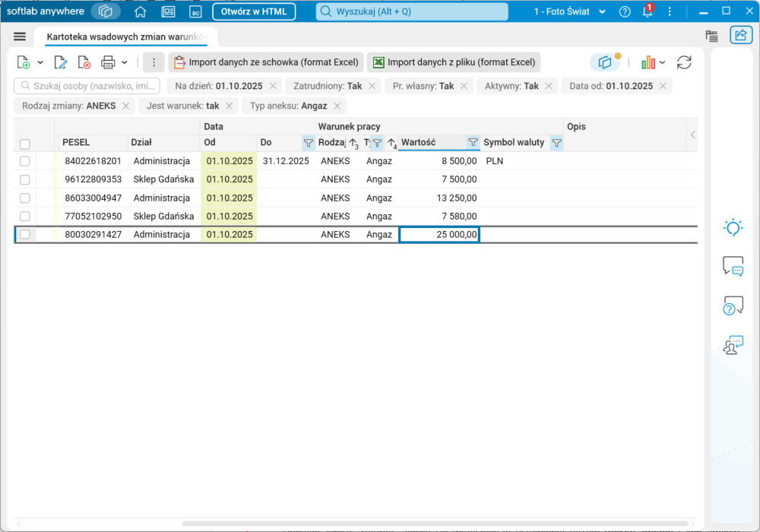Image resolution: width=760 pixels, height=532 pixels.
Task: Expand the new record dropdown arrow
Action: 40,62
